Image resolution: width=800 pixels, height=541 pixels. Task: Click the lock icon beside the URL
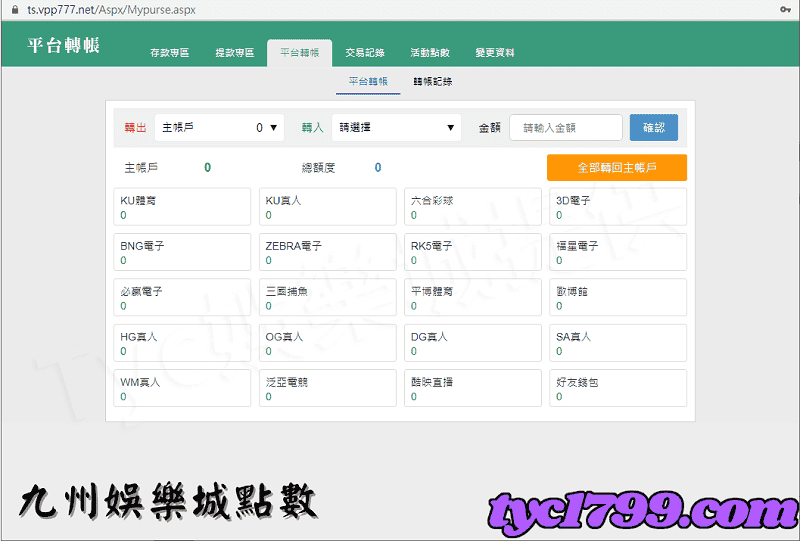click(x=14, y=10)
